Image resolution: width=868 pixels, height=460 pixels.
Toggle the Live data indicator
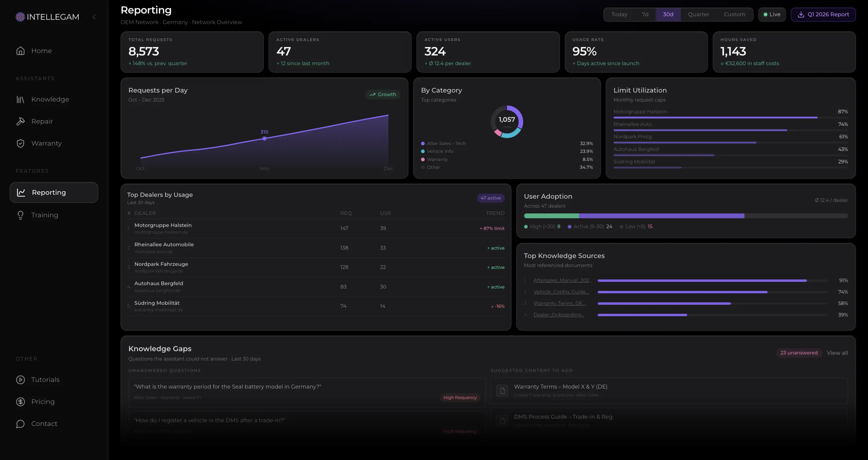[x=772, y=14]
